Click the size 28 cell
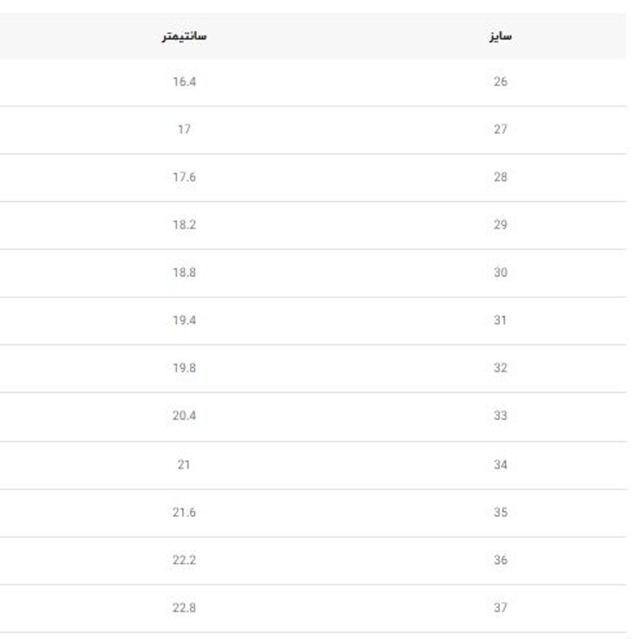This screenshot has height=644, width=644. pyautogui.click(x=501, y=177)
